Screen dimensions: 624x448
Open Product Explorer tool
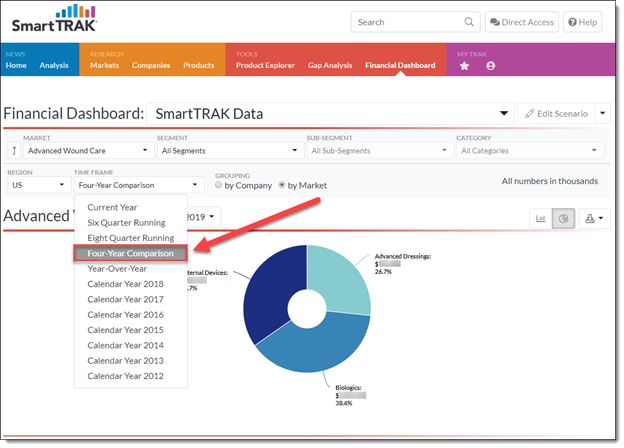[x=265, y=65]
